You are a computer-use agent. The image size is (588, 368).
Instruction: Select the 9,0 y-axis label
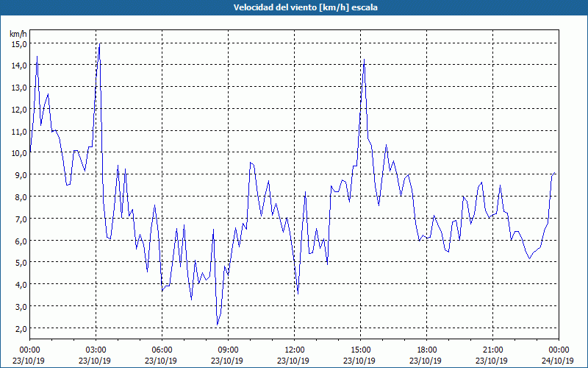[21, 175]
